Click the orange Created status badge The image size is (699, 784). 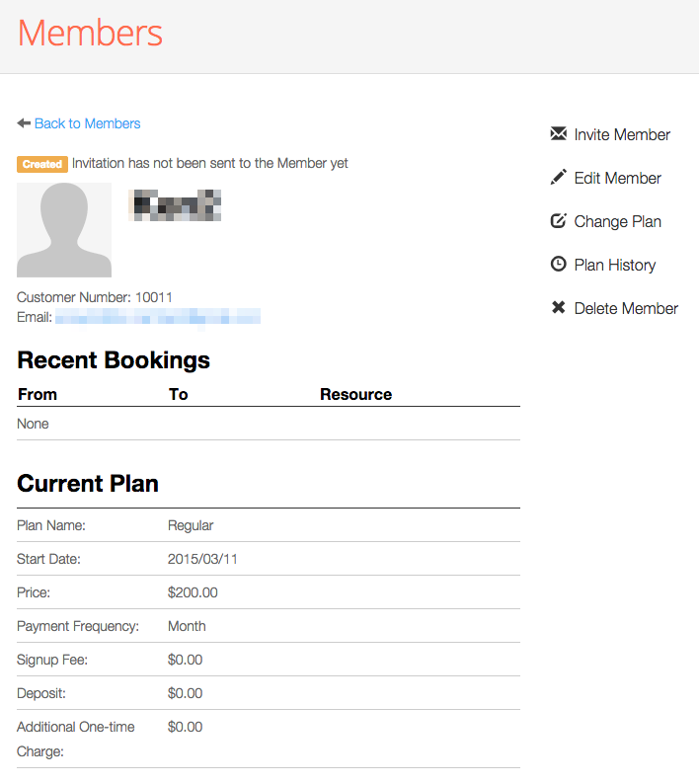pyautogui.click(x=42, y=164)
